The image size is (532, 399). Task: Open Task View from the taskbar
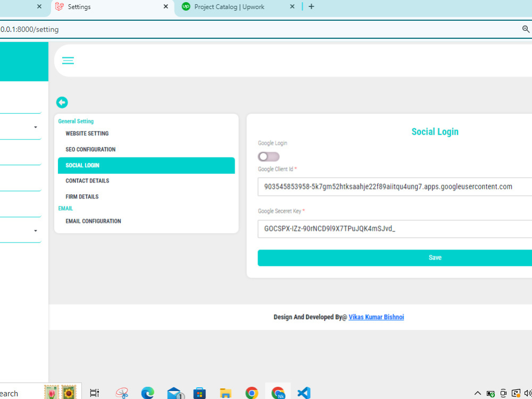[x=95, y=393]
